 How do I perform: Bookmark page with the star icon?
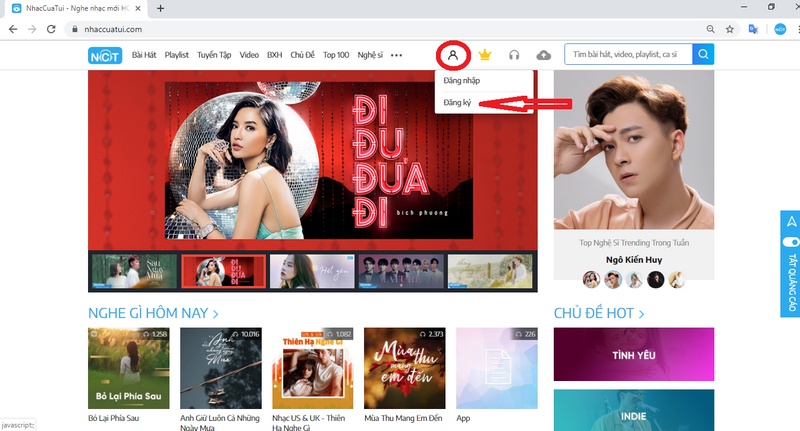[730, 29]
